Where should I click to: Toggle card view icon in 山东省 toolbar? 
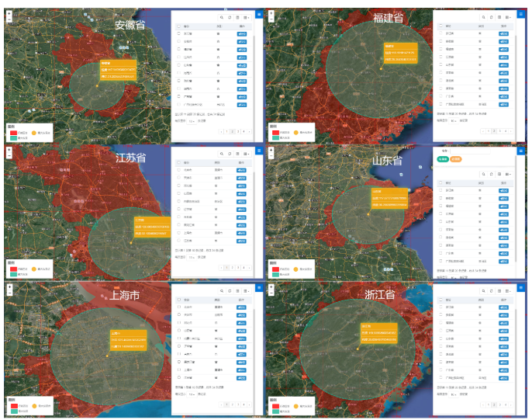click(499, 174)
